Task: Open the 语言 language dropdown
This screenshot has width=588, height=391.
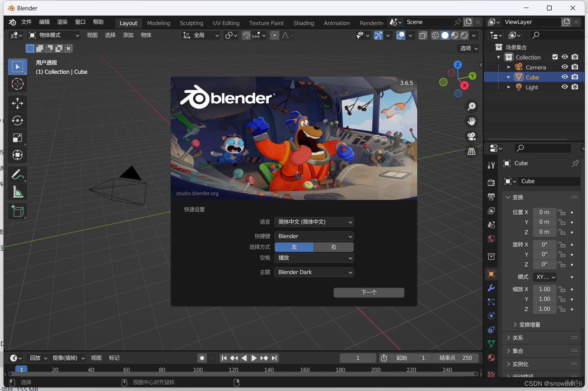Action: point(314,222)
